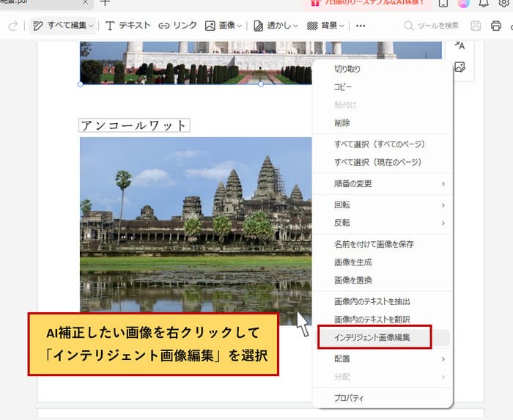Open the three-dot more tools menu
The width and height of the screenshot is (513, 420).
361,26
